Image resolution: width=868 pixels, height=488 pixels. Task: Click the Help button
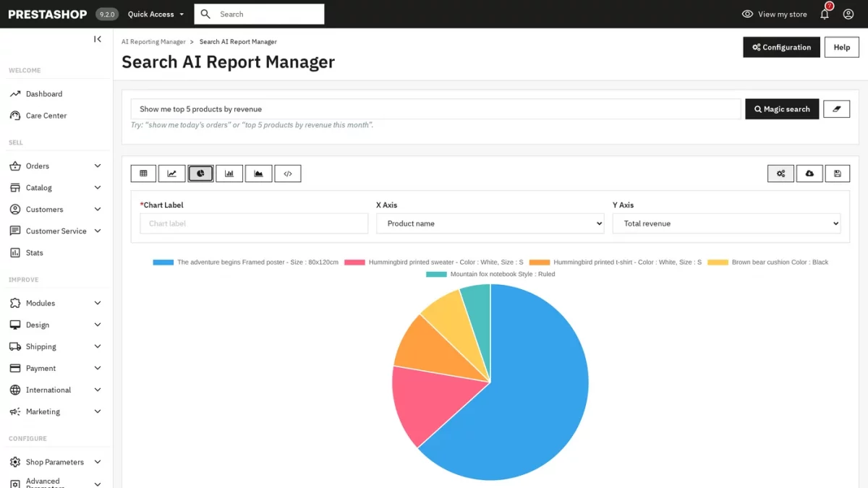coord(841,47)
